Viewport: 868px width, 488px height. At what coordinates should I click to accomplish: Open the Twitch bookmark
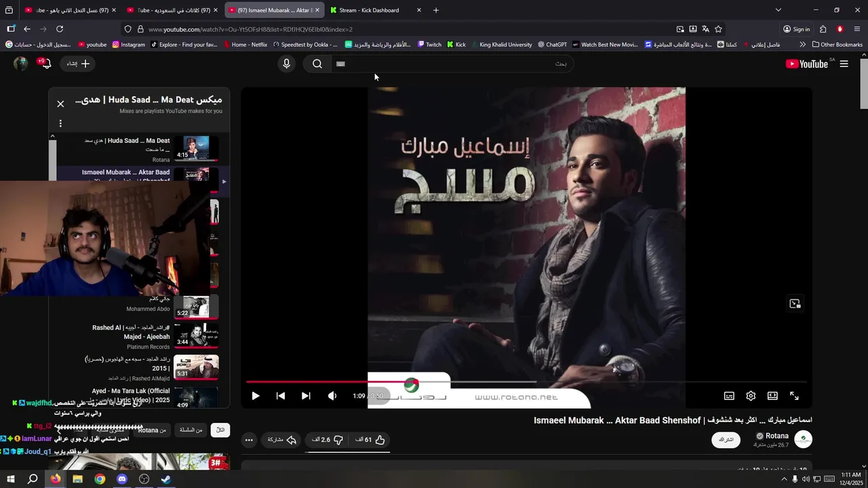pos(429,45)
